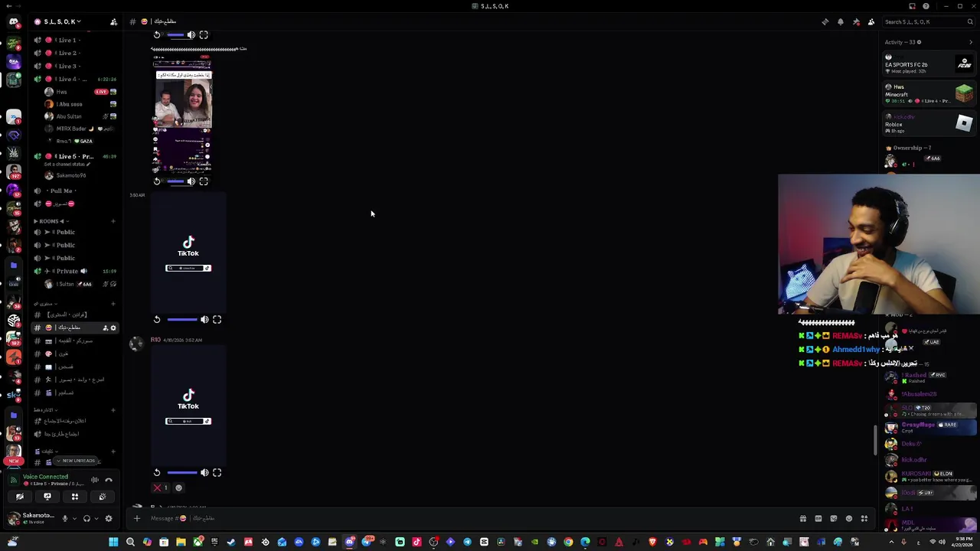The width and height of the screenshot is (980, 551).
Task: Open File Explorer from the taskbar
Action: [x=181, y=542]
